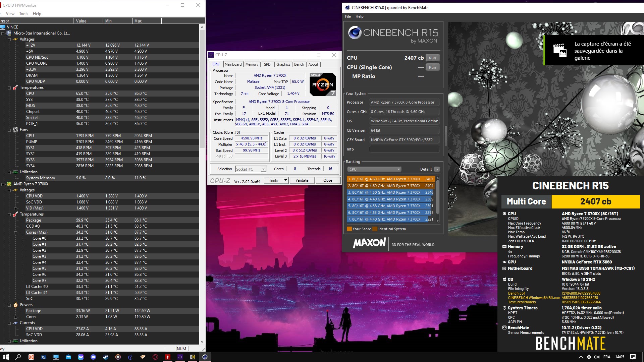
Task: Open Mail app from taskbar
Action: point(68,357)
